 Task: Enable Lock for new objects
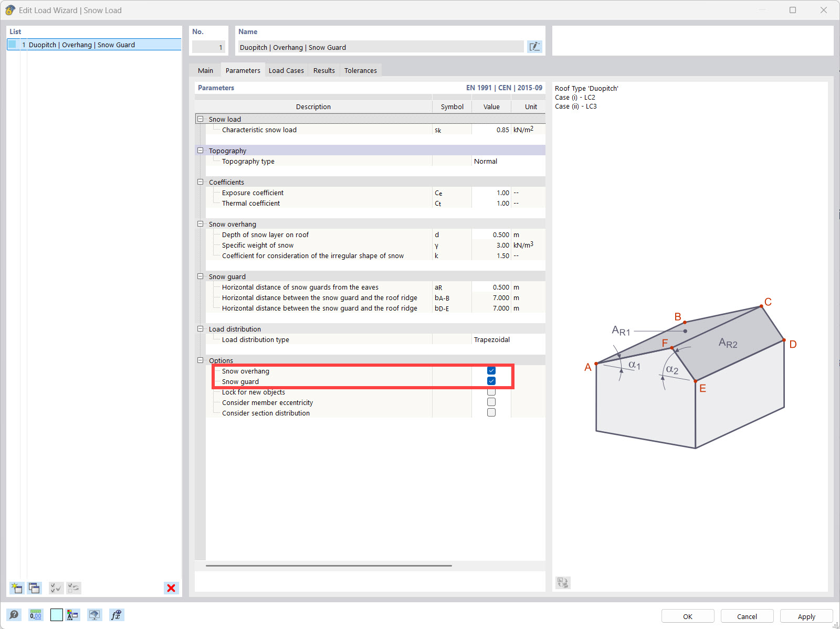pos(491,391)
